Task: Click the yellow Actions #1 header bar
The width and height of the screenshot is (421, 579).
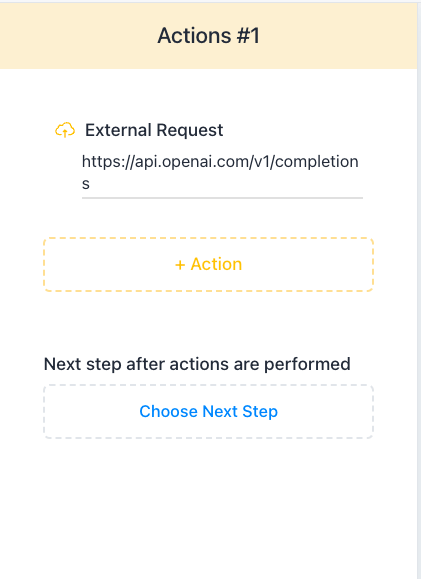Action: point(209,36)
